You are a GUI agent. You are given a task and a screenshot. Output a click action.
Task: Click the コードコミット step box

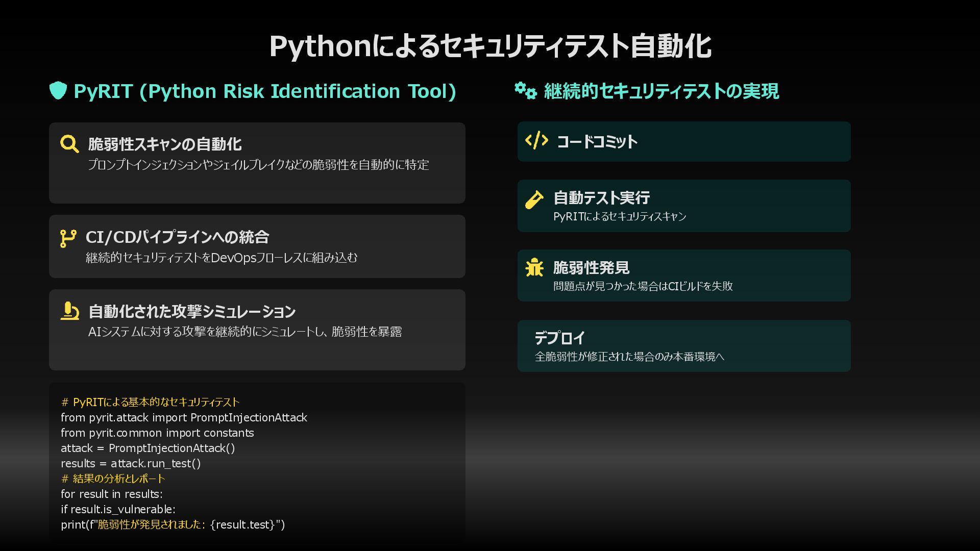[684, 142]
